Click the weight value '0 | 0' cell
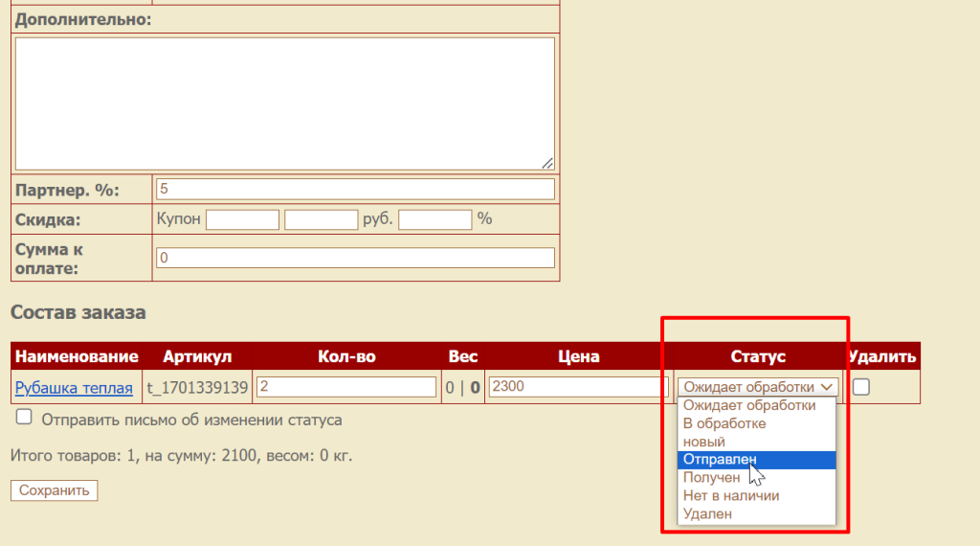Viewport: 980px width, 546px height. click(462, 388)
